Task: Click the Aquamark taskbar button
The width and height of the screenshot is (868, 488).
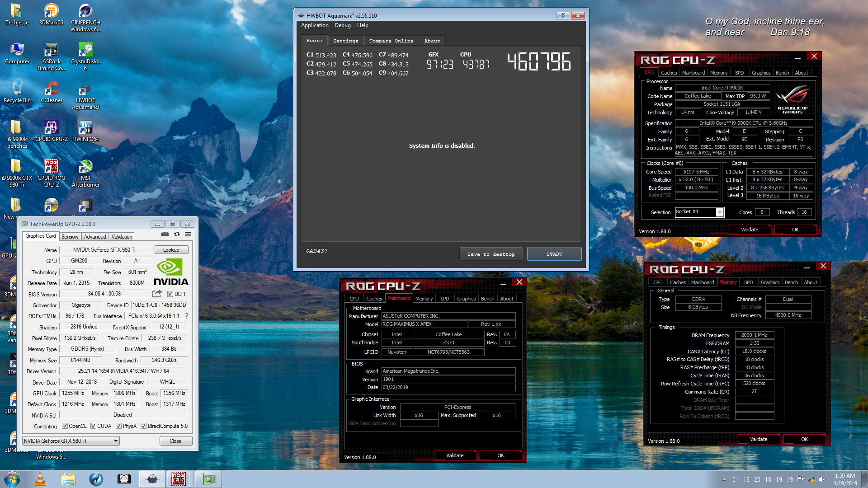Action: [x=152, y=479]
